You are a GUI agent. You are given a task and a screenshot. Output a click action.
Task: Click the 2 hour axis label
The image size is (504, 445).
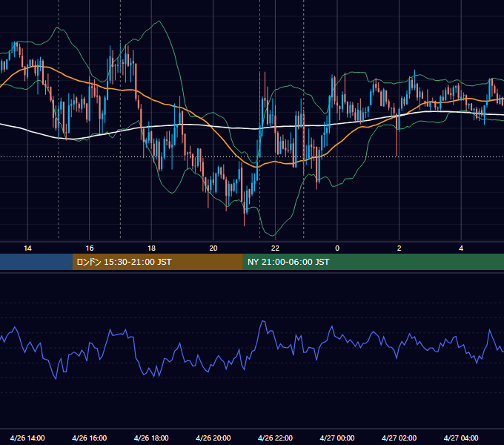399,248
